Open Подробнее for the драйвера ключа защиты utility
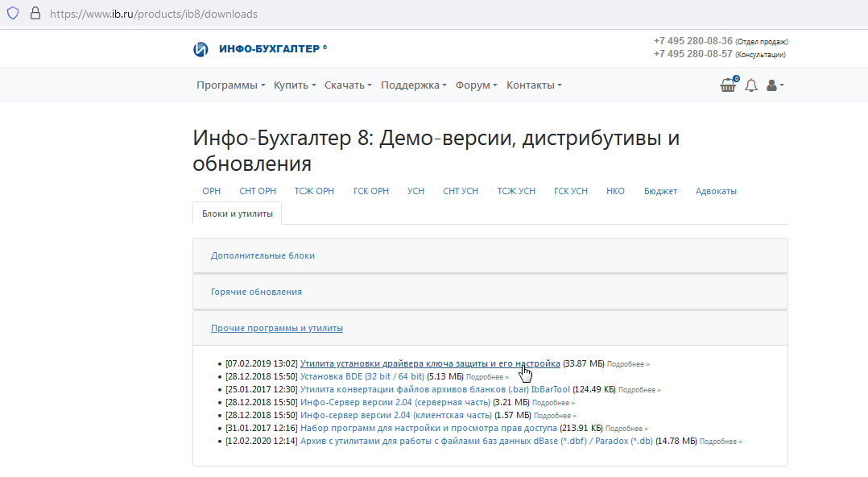 click(x=628, y=364)
